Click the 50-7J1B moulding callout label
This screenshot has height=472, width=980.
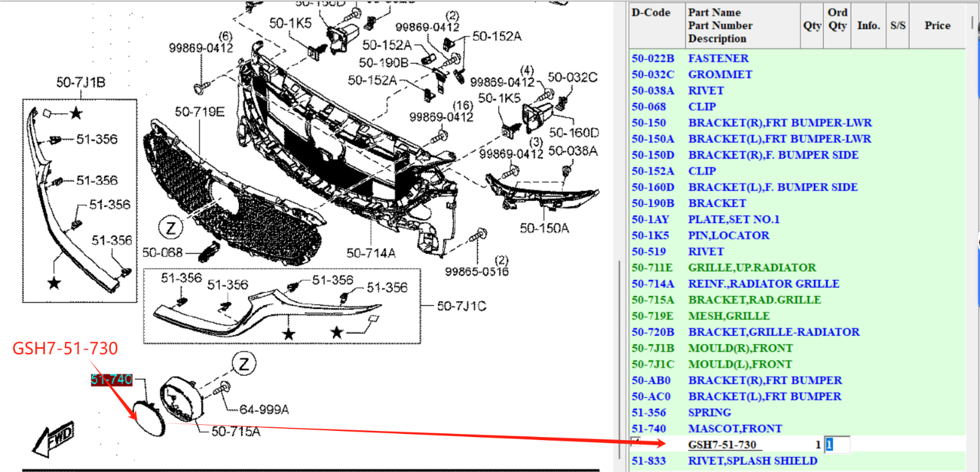coord(80,82)
